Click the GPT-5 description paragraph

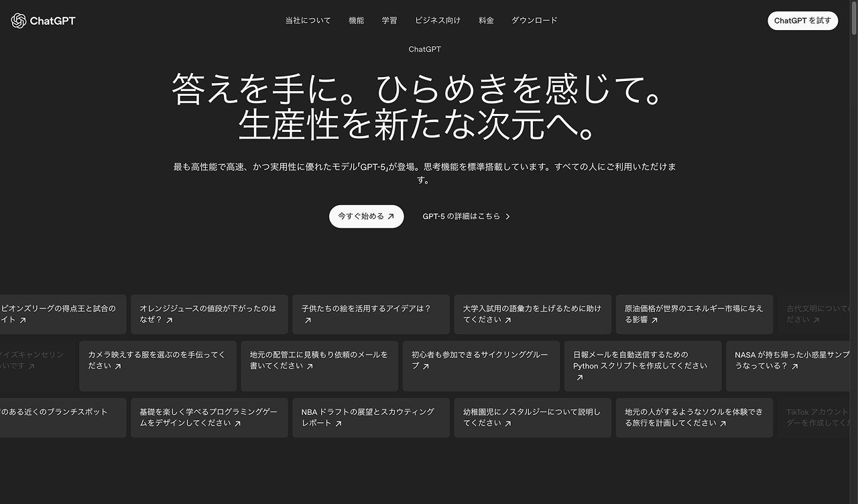(425, 174)
